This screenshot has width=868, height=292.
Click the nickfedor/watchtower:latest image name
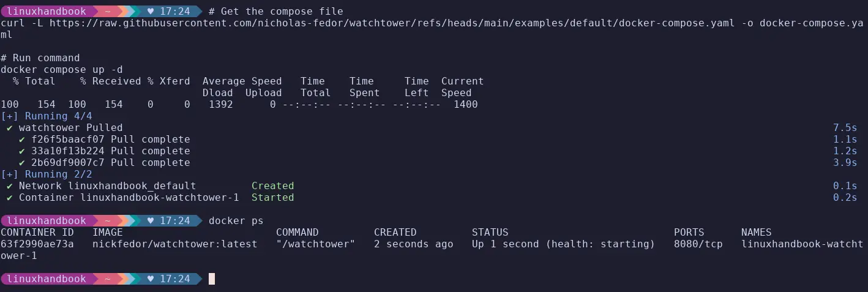[x=174, y=244]
